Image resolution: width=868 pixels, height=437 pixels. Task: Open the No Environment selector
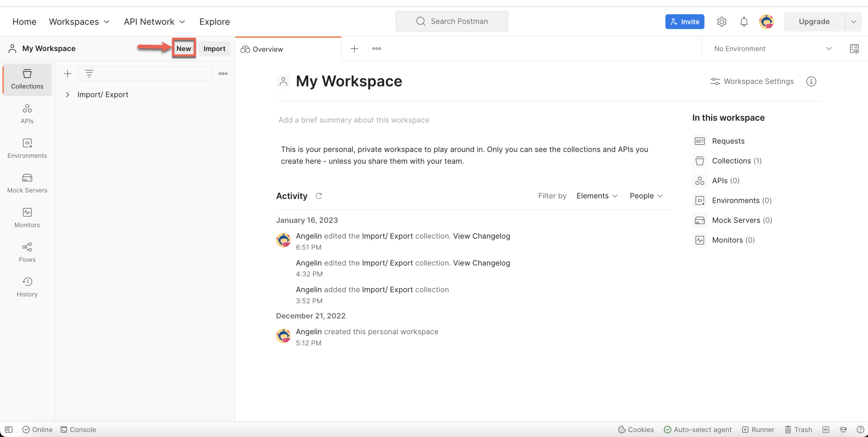point(773,49)
